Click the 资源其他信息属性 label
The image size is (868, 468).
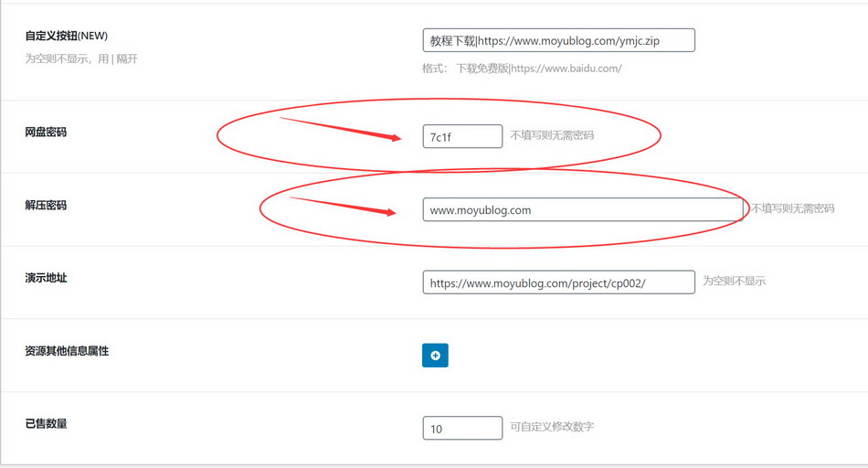point(67,351)
